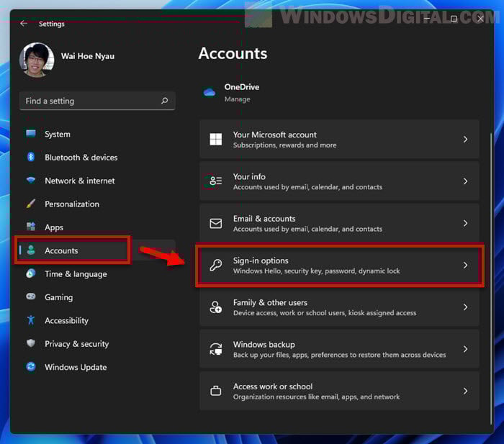Expand Your Microsoft account chevron
504x444 pixels.
pos(465,140)
